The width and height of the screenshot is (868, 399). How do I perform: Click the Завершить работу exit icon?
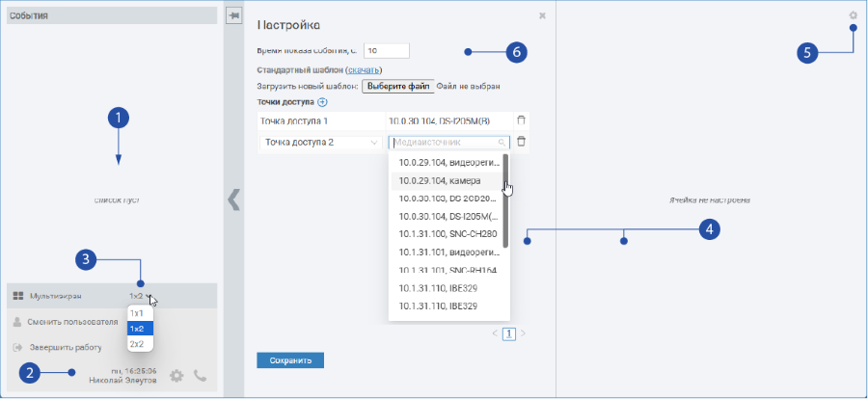17,348
